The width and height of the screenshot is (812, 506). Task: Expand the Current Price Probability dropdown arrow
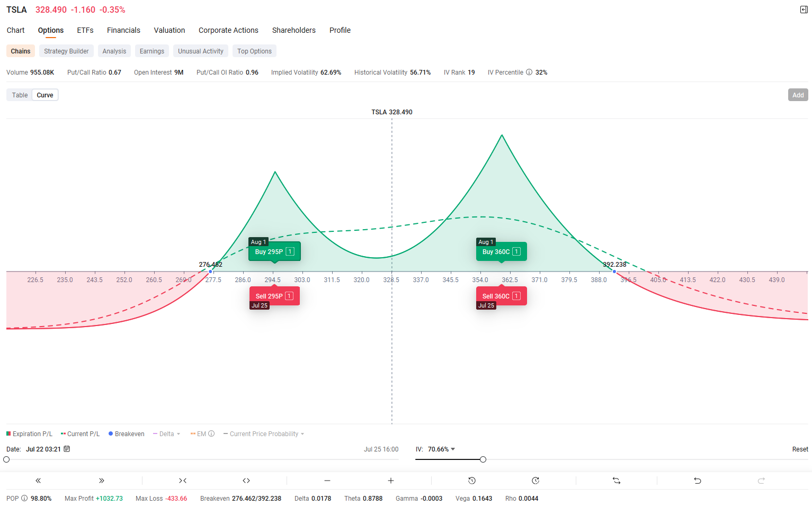(302, 434)
